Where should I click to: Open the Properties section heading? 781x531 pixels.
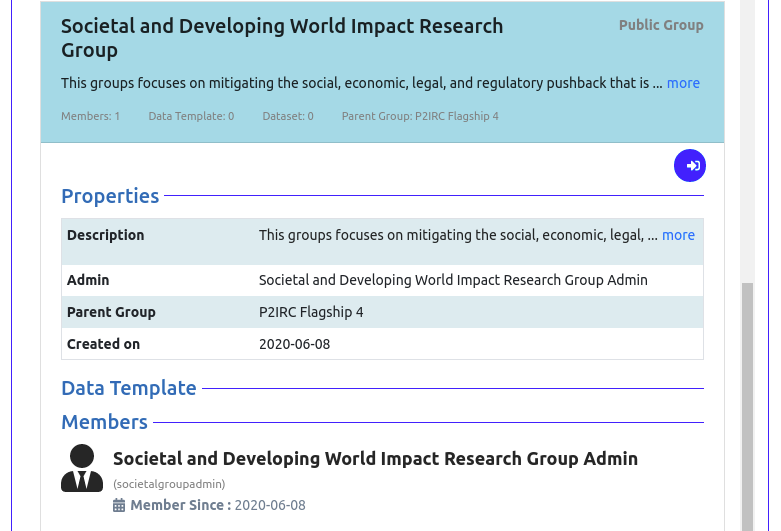tap(110, 196)
